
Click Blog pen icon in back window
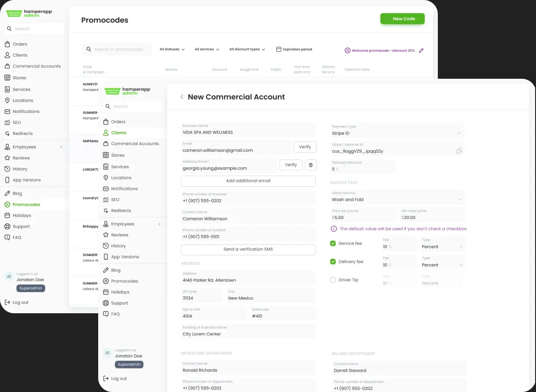pyautogui.click(x=8, y=193)
